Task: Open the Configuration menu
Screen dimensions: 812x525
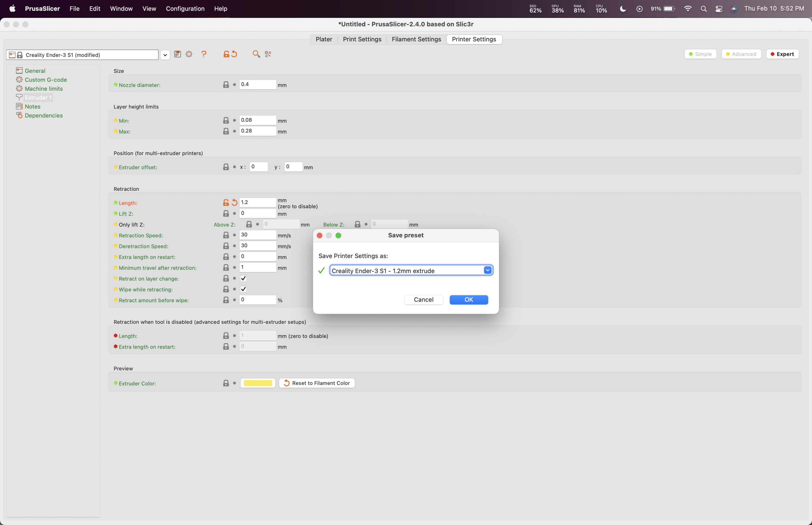Action: (x=185, y=8)
